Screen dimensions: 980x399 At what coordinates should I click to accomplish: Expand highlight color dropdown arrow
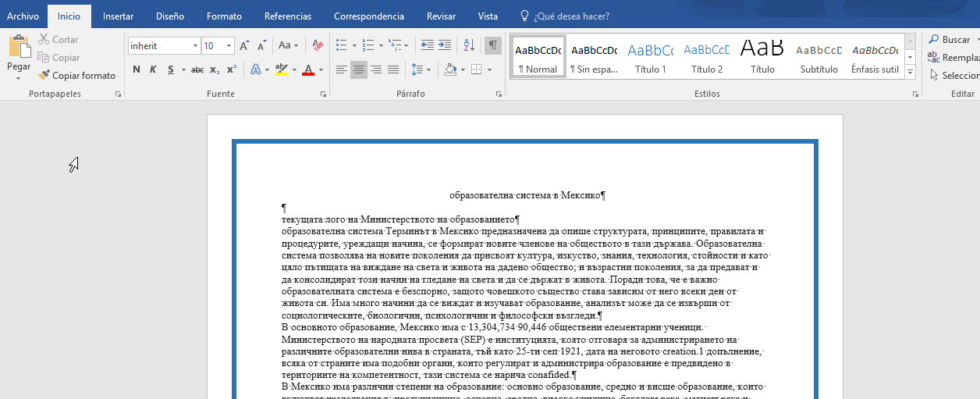point(294,69)
